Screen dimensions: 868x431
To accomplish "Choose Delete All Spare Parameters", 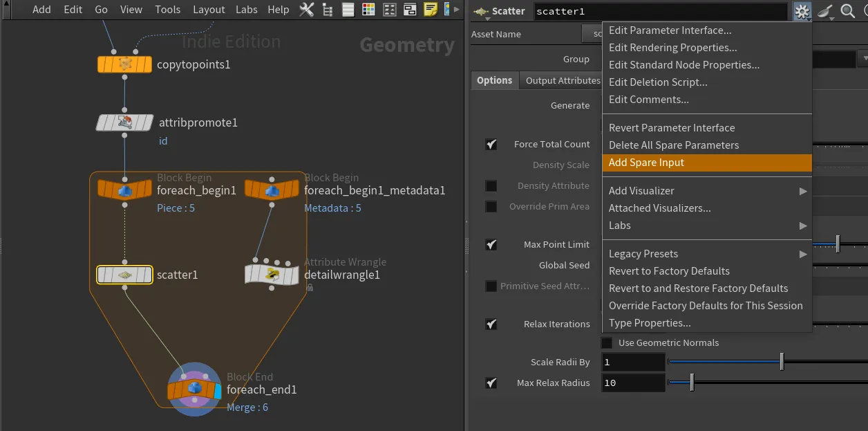I will [707, 145].
